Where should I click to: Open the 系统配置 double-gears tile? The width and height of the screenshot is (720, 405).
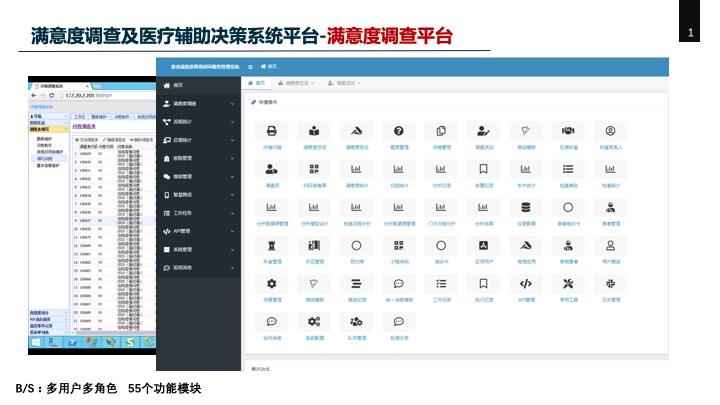314,322
